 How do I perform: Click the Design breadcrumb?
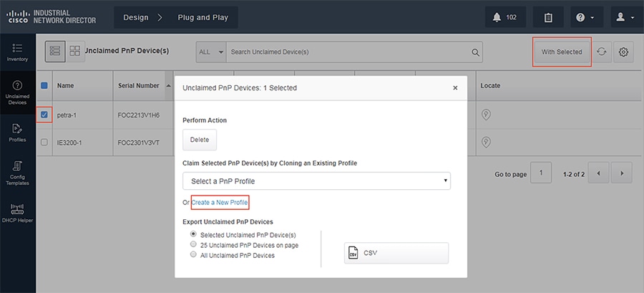point(136,18)
